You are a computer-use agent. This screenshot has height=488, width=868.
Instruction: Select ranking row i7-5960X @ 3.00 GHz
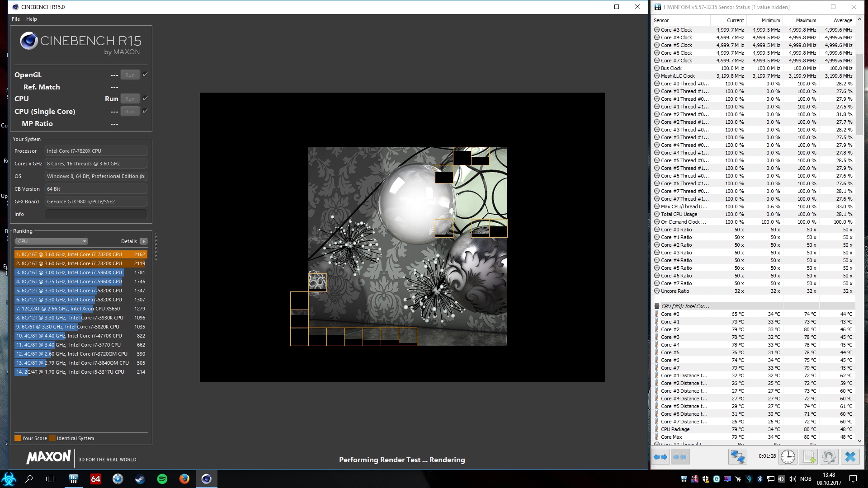coord(81,272)
